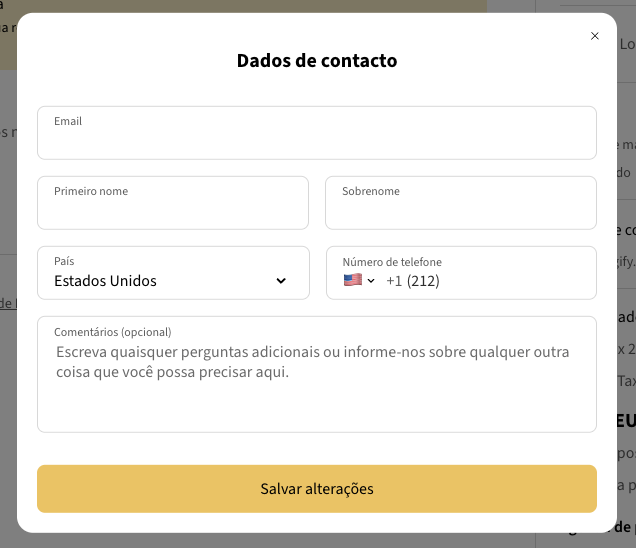636x548 pixels.
Task: Click into the Sobrenome field
Action: (460, 211)
